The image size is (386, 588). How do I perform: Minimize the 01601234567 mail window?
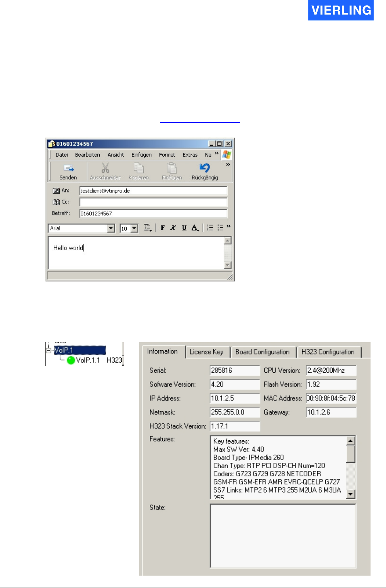[212, 144]
